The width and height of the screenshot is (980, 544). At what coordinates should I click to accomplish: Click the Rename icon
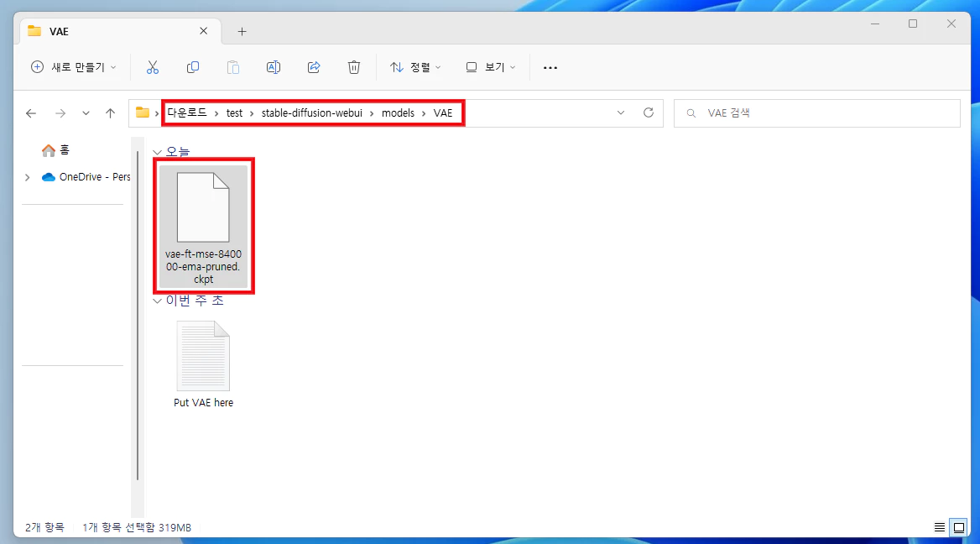274,67
